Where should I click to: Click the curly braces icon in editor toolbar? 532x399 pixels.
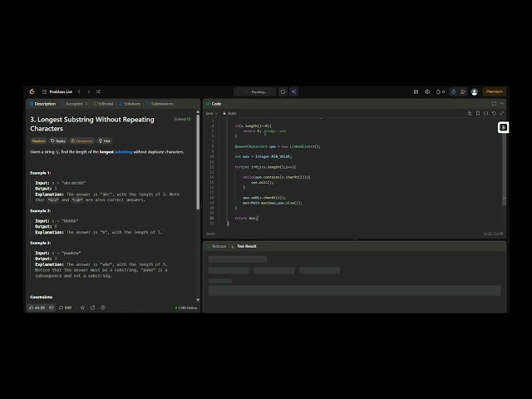tap(485, 113)
